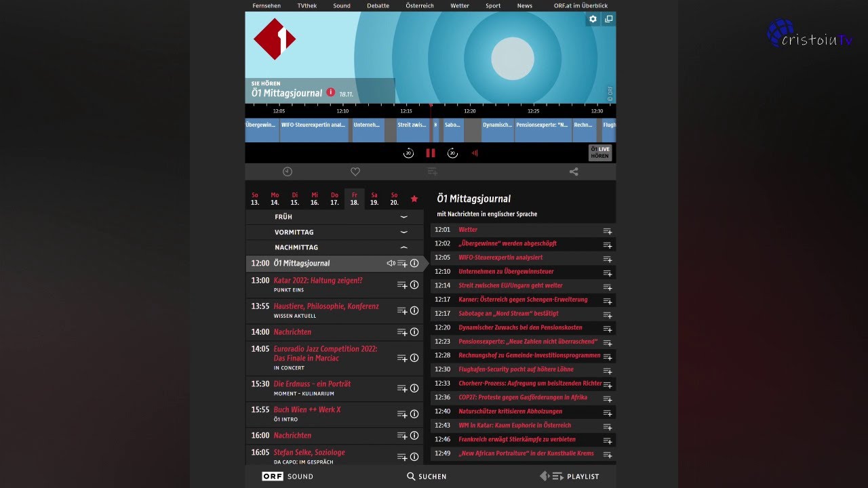This screenshot has width=868, height=488.
Task: Open the add-to-playlist tab icon
Action: (433, 172)
